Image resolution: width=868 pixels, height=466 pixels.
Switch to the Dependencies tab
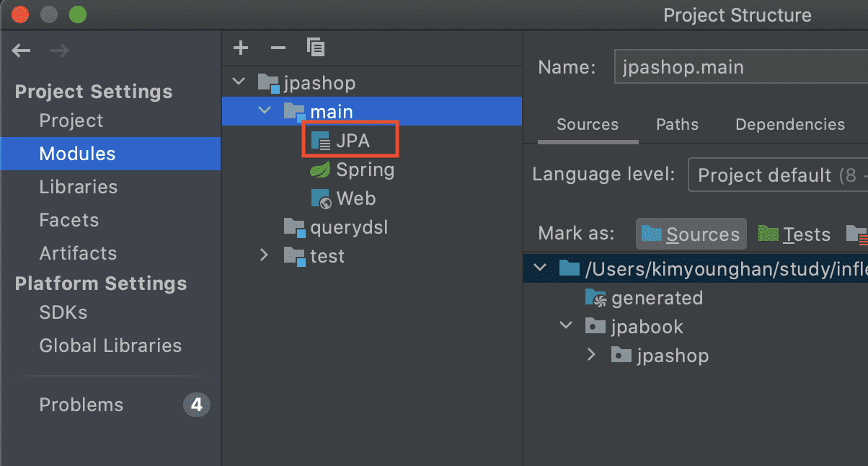tap(789, 124)
